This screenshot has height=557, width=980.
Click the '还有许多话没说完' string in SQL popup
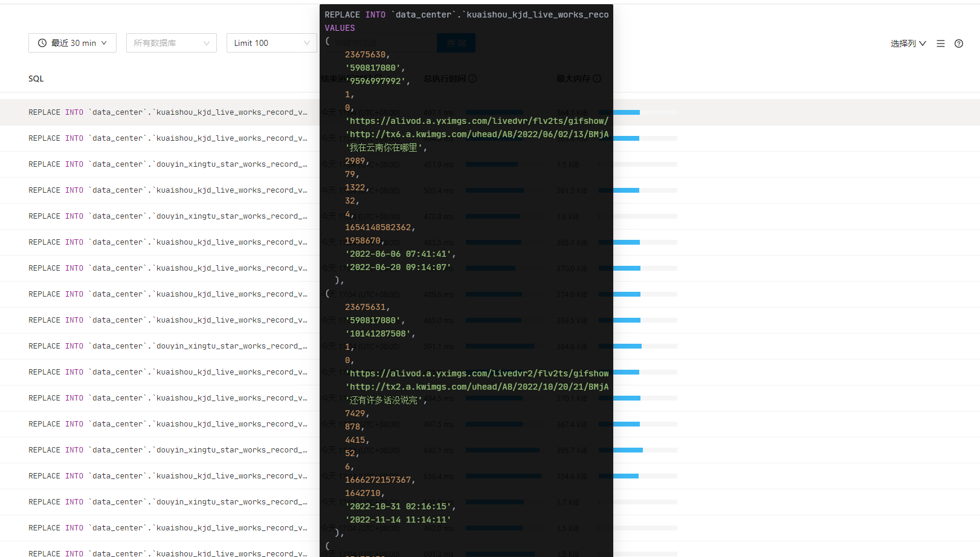click(x=385, y=400)
